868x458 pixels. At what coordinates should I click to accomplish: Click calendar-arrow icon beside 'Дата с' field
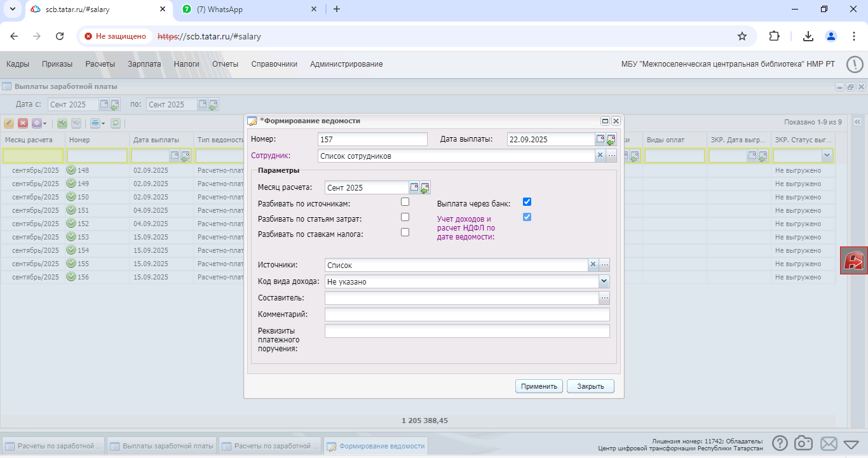point(115,105)
